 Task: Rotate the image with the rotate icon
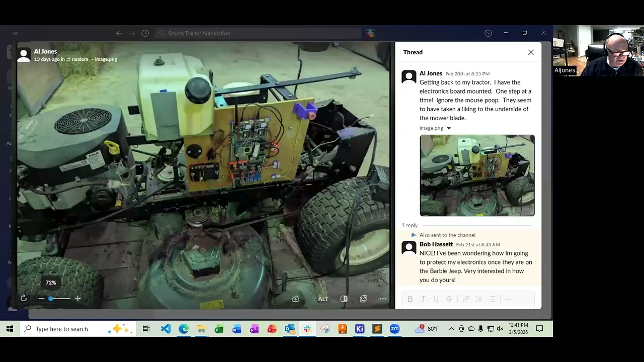24,298
